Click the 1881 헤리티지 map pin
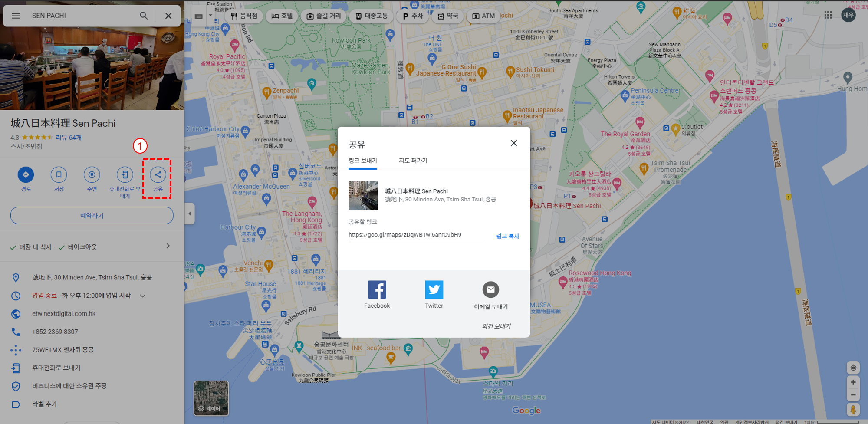868x424 pixels. 316,260
